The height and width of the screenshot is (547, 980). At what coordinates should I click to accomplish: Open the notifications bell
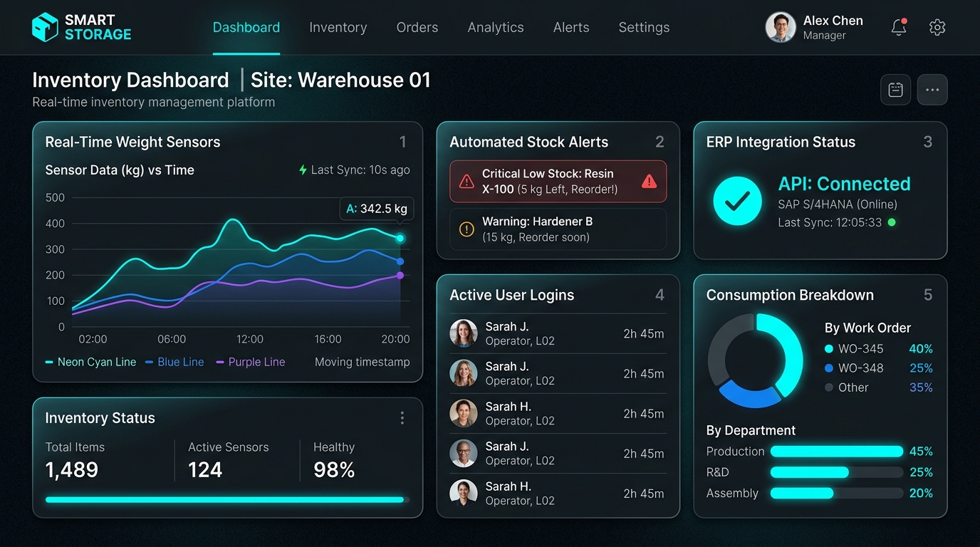899,28
